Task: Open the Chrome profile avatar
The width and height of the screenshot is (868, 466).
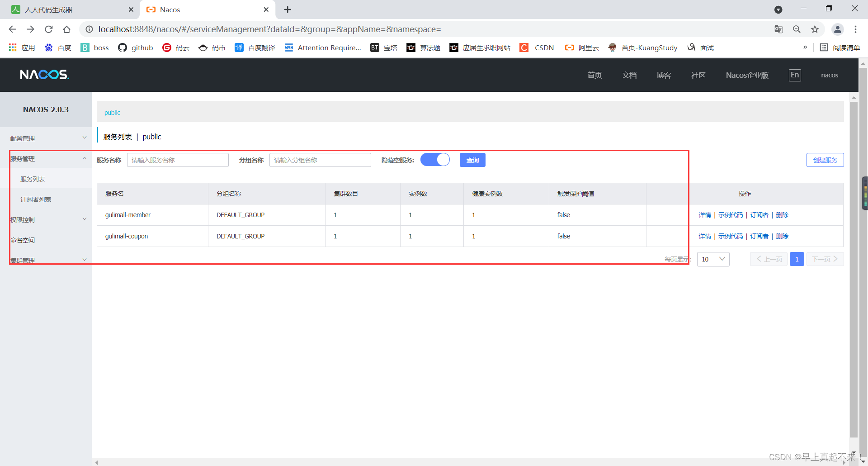Action: [837, 29]
